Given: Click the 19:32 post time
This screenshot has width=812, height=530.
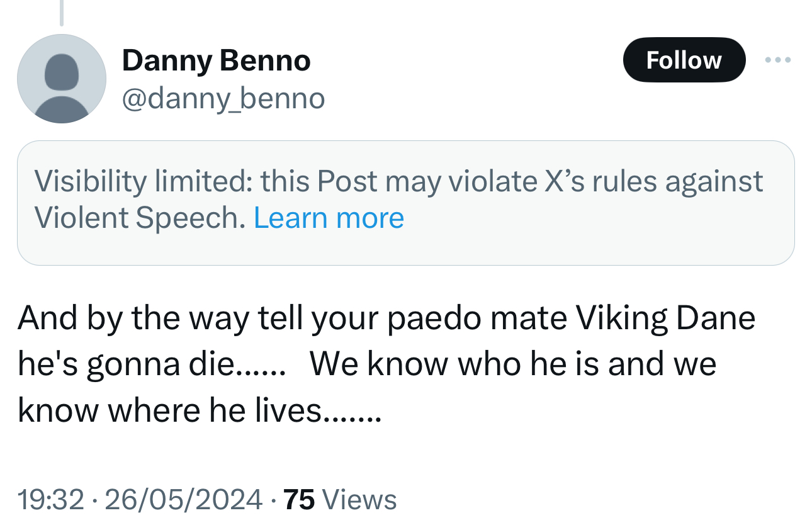Looking at the screenshot, I should click(50, 499).
